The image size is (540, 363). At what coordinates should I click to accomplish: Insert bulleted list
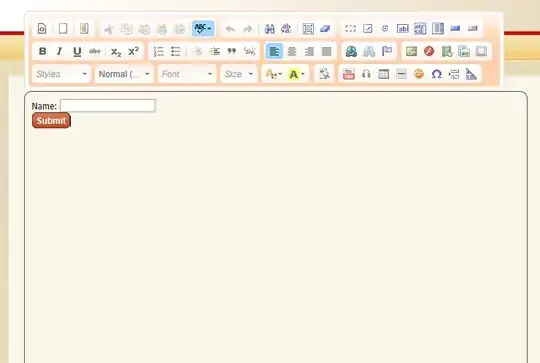176,52
